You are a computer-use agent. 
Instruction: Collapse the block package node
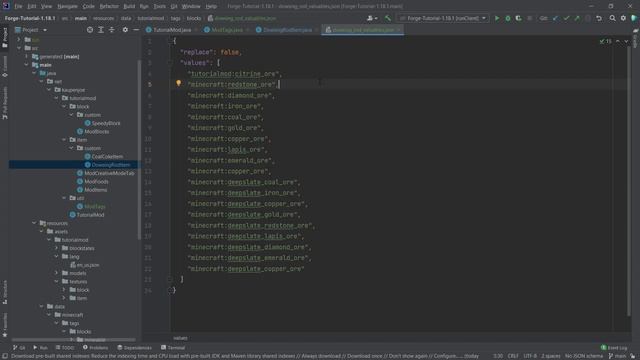point(64,107)
